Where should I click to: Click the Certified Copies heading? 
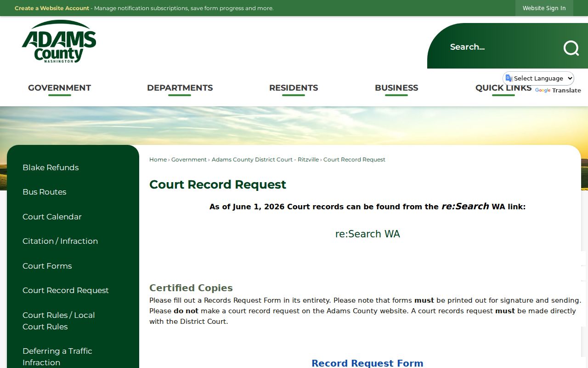(191, 288)
